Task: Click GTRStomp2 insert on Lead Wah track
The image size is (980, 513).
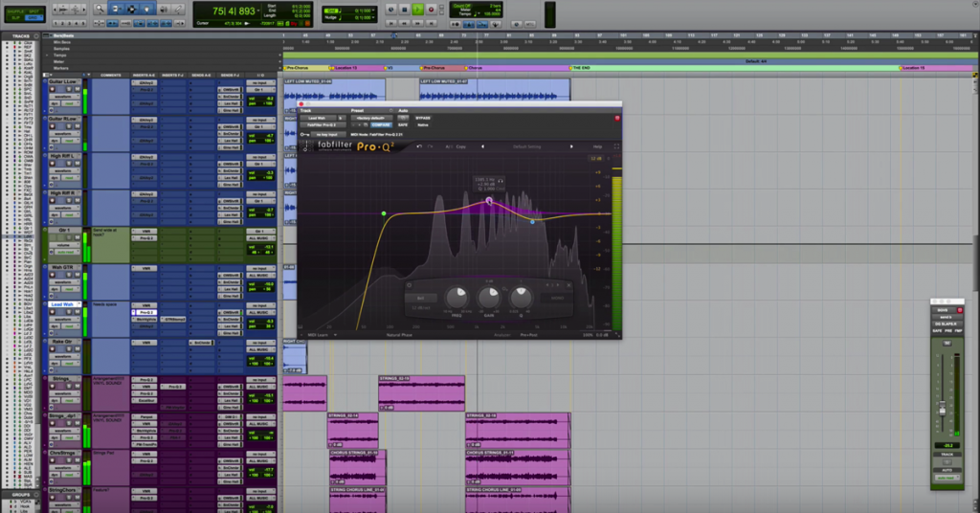Action: pyautogui.click(x=173, y=319)
